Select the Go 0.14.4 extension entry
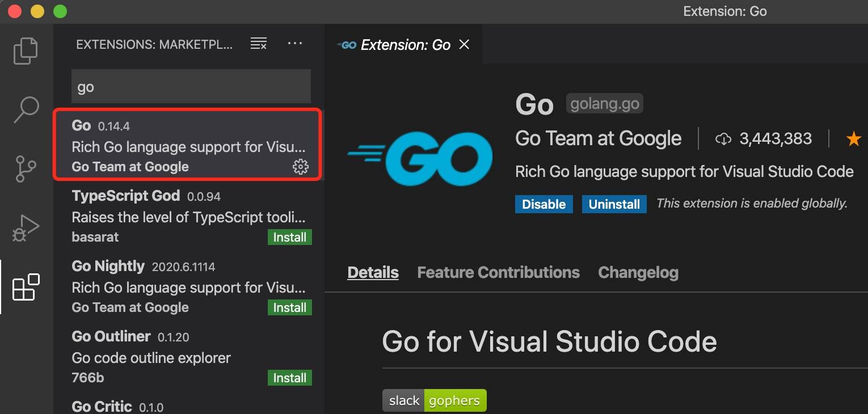868x414 pixels. (188, 146)
